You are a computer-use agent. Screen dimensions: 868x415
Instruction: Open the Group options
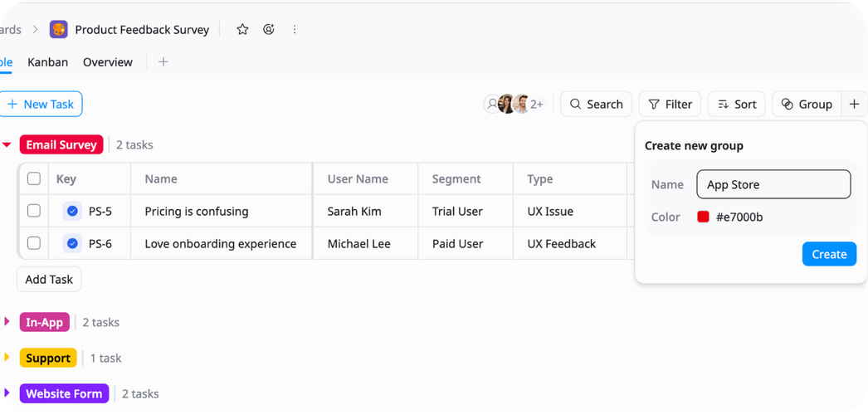click(807, 104)
